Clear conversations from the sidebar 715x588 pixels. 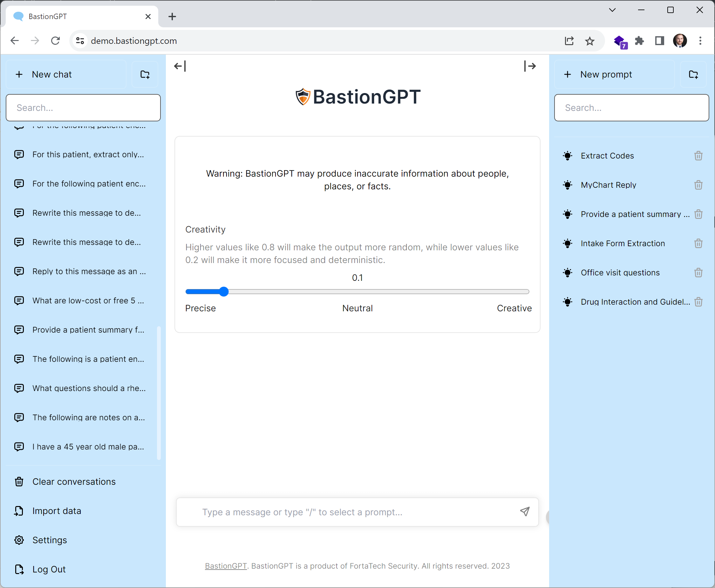tap(83, 482)
